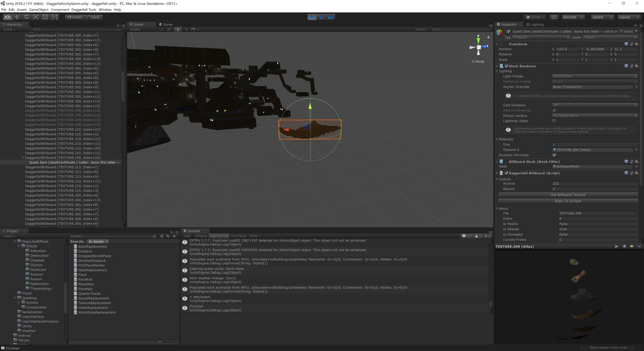Click the scene orientation gizmo
Image resolution: width=644 pixels, height=351 pixels.
point(479,47)
